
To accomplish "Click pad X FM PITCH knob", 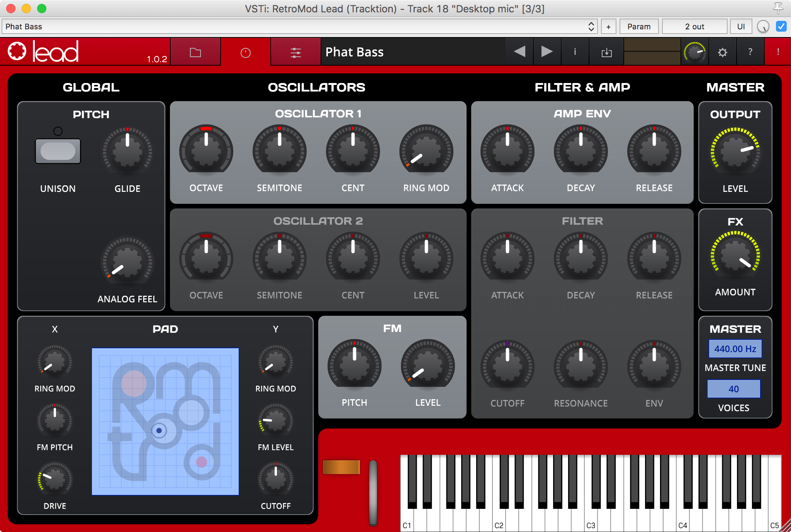I will [x=55, y=420].
